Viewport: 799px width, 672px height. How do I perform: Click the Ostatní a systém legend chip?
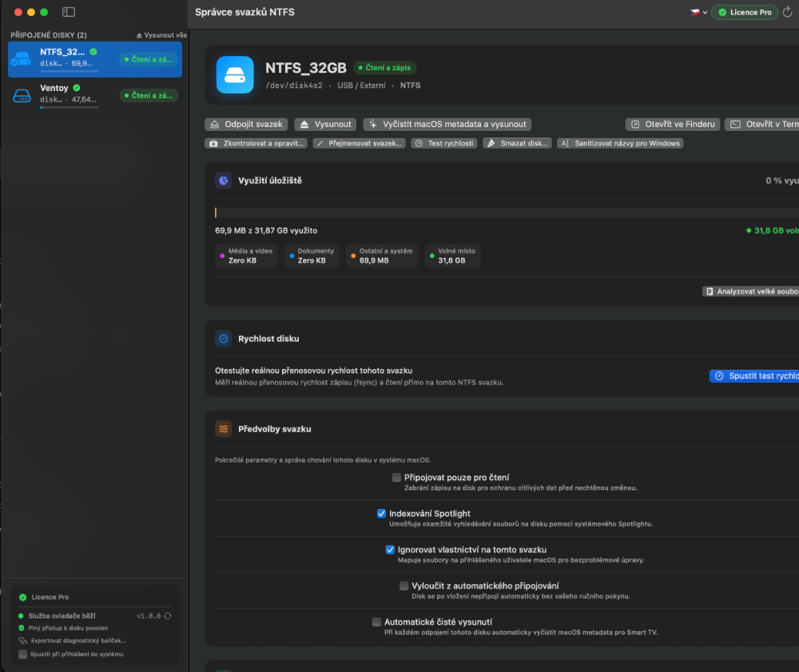(382, 256)
